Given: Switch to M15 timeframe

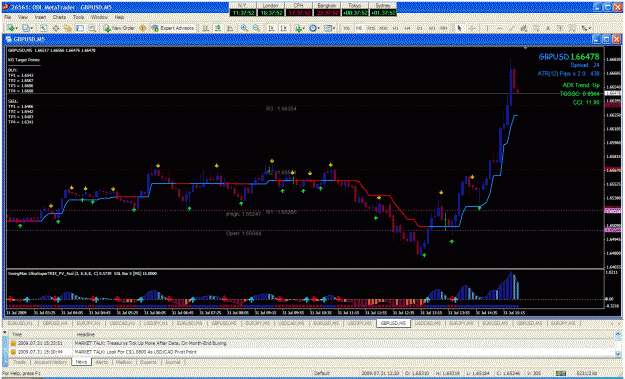Looking at the screenshot, I should coord(371,28).
